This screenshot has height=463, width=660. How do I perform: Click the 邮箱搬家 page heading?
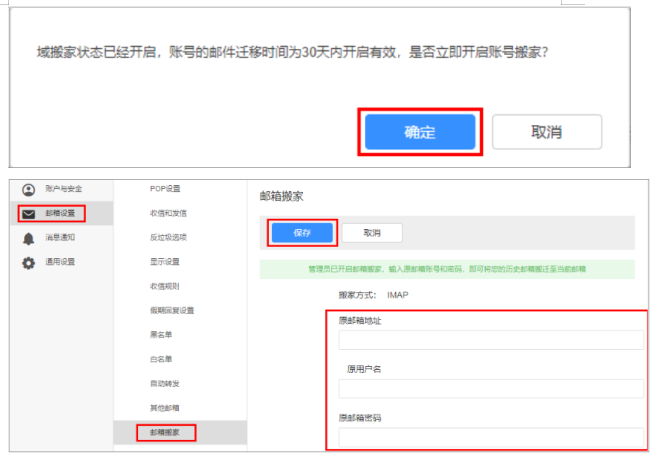[x=282, y=197]
